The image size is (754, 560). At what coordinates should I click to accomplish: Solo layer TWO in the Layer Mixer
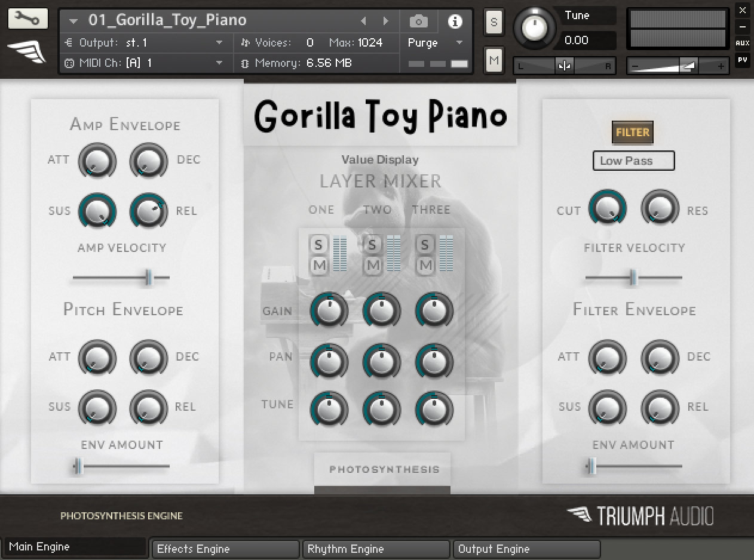[372, 244]
